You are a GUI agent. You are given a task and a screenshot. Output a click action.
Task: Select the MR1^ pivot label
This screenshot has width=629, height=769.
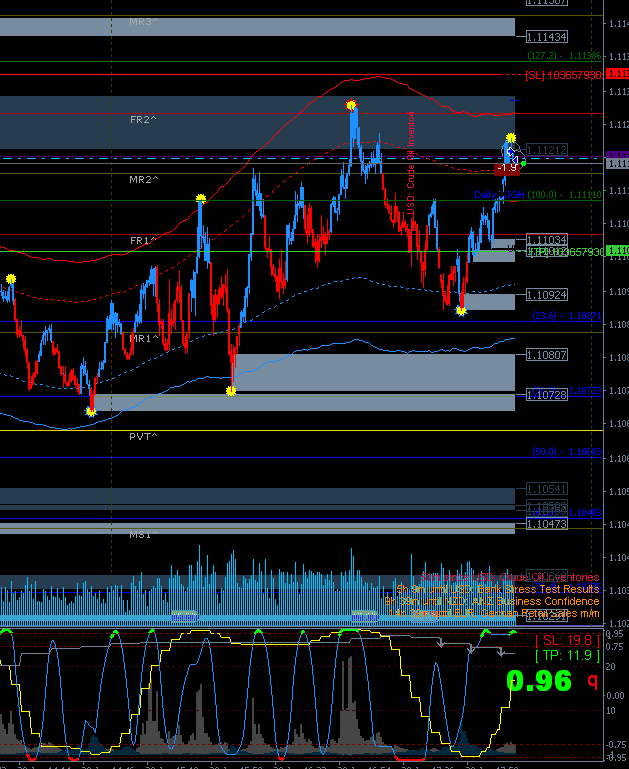pyautogui.click(x=144, y=338)
